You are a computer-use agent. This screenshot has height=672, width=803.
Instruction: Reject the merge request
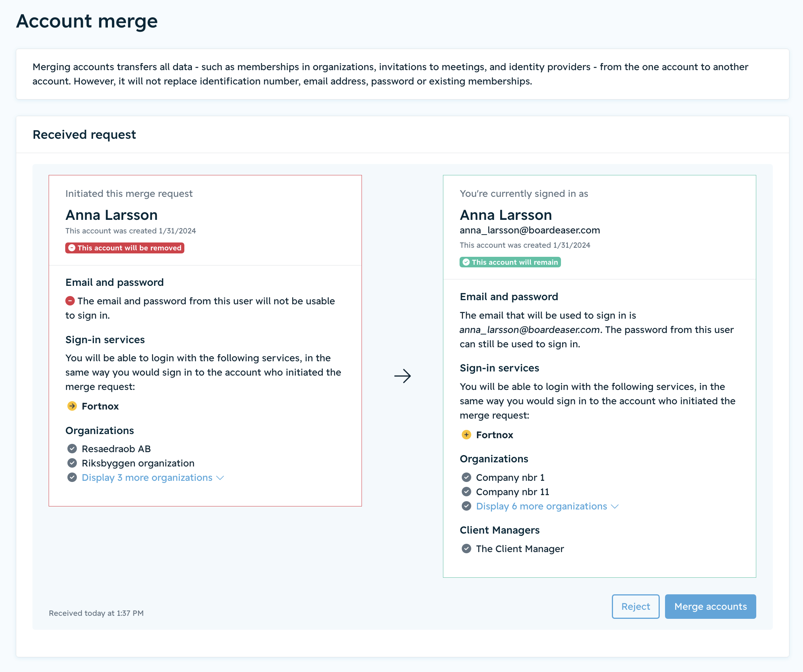[x=636, y=606]
